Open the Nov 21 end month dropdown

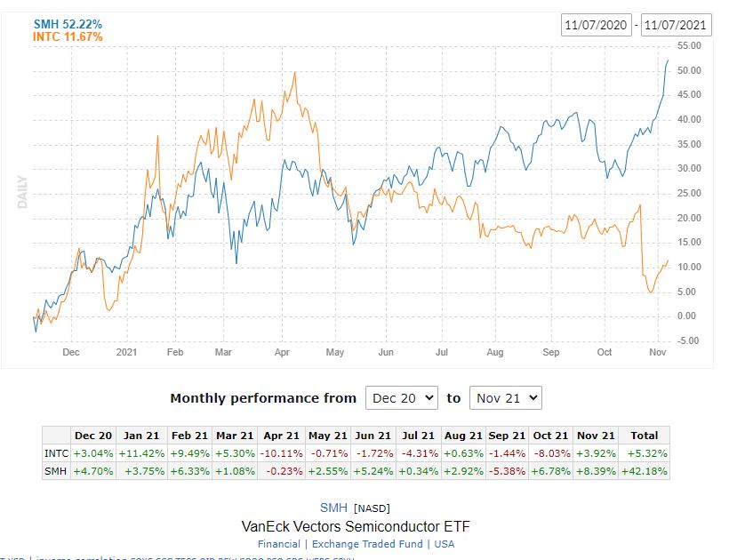coord(505,398)
